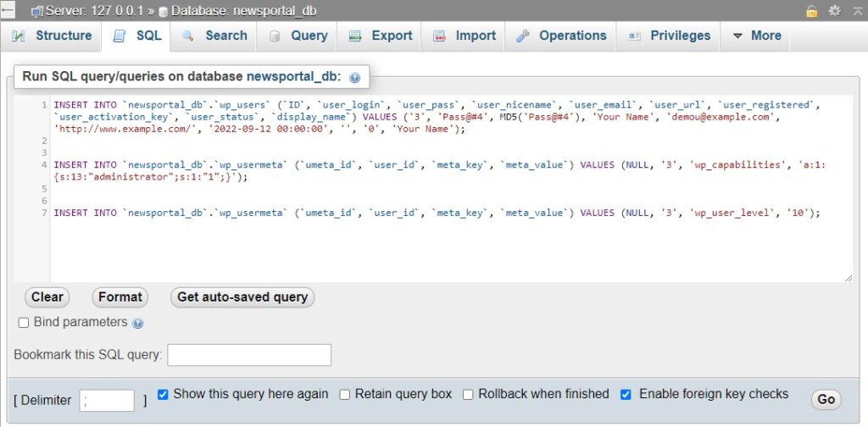Click the navigation panel arrow at top left
This screenshot has height=427, width=868.
8,10
